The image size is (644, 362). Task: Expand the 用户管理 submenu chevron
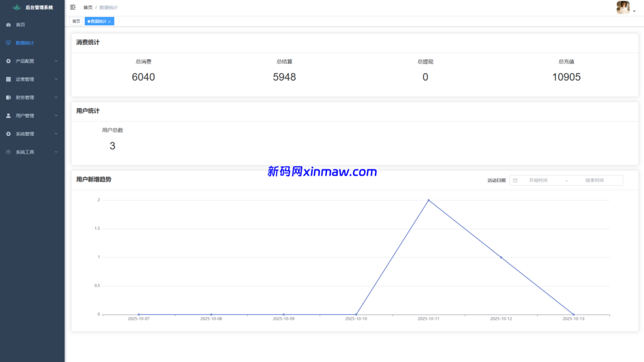point(56,116)
